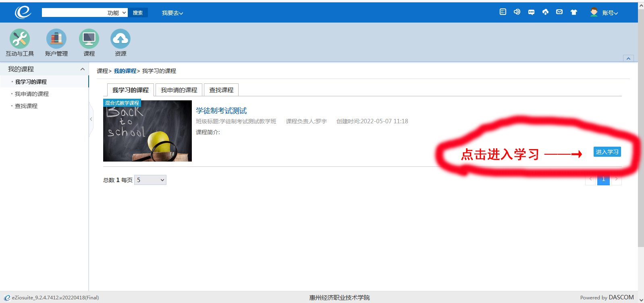The width and height of the screenshot is (644, 303).
Task: Select 我学习的课程 in the sidebar
Action: [31, 82]
